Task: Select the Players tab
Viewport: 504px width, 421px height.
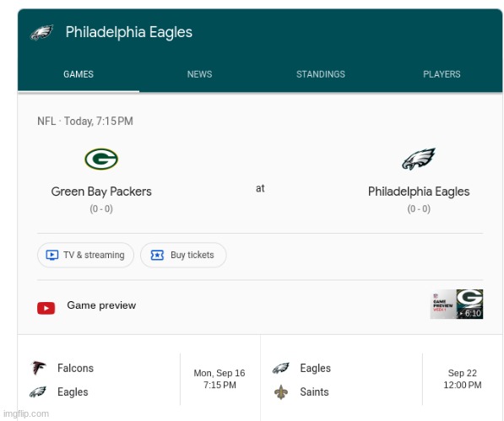Action: [442, 74]
